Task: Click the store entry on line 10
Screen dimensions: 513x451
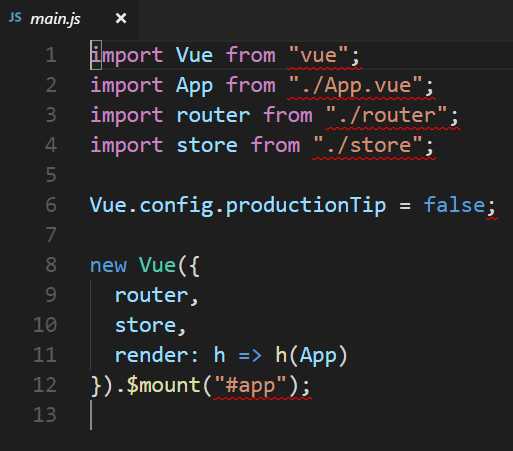Action: [145, 325]
